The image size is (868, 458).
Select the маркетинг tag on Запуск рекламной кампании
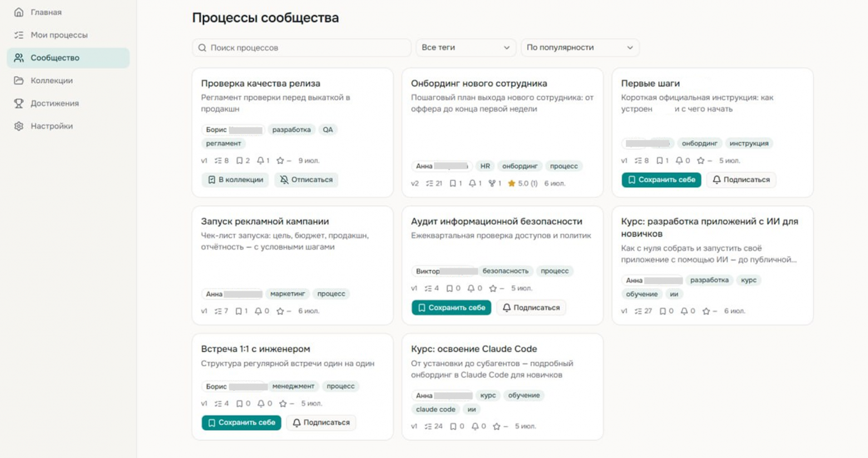click(288, 293)
